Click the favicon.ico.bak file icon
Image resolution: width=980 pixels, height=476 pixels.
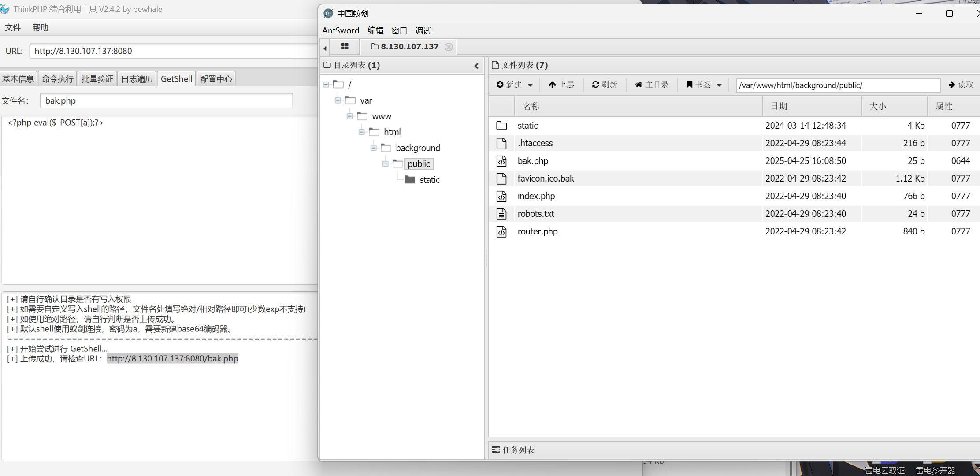[501, 178]
